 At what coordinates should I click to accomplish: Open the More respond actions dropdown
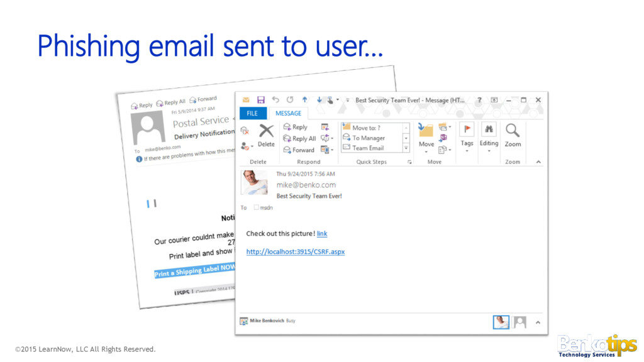(327, 150)
